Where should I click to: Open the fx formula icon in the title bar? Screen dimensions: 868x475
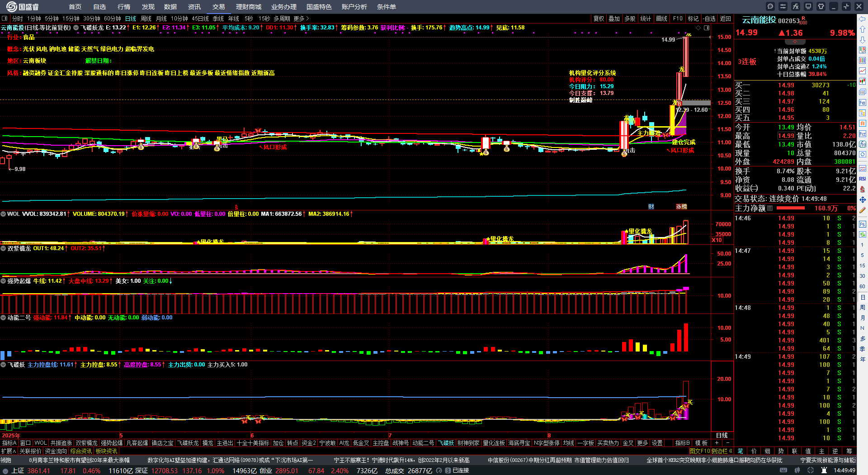coord(796,6)
